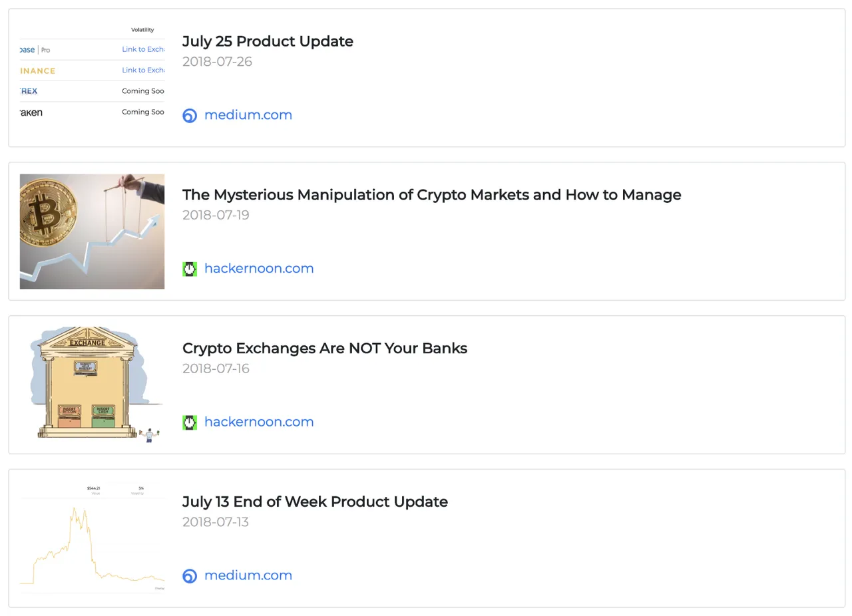The image size is (852, 616).
Task: Open Crypto Exchanges Are NOT Your Banks title
Action: pyautogui.click(x=325, y=349)
